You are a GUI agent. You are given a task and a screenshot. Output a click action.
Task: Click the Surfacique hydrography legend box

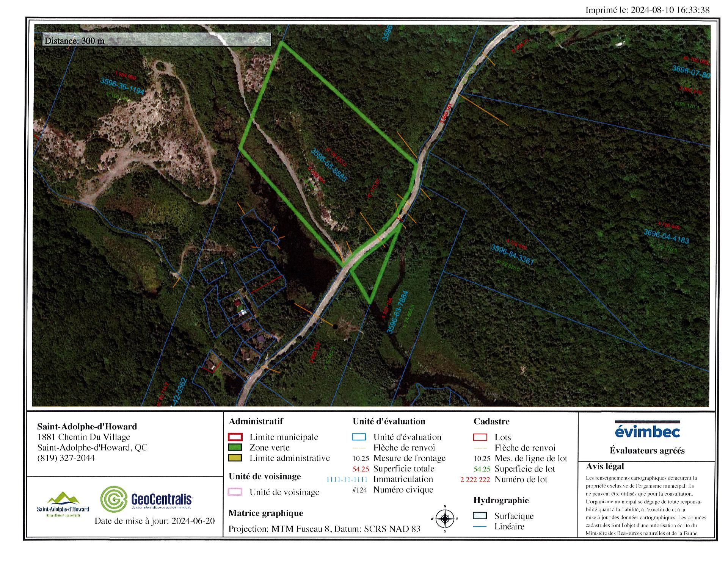point(480,516)
